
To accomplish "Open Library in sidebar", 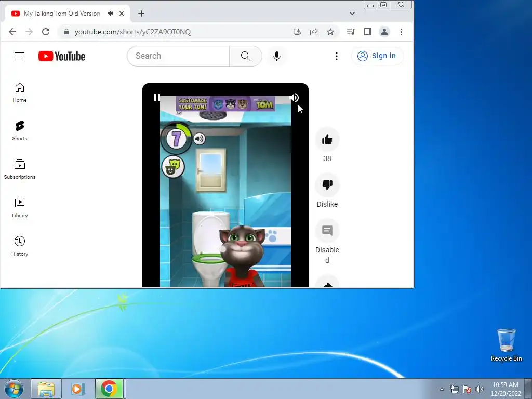I will click(20, 208).
